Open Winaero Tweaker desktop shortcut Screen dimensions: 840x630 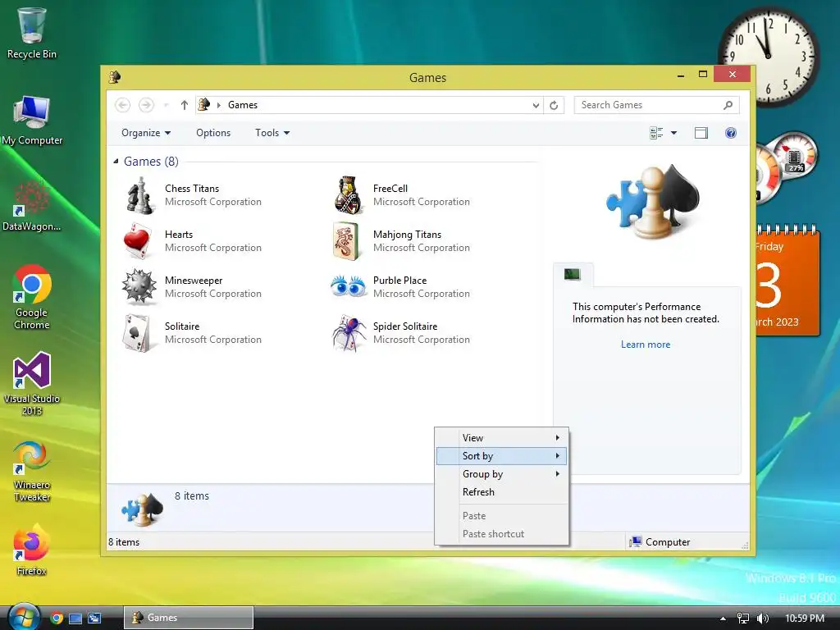pos(32,470)
